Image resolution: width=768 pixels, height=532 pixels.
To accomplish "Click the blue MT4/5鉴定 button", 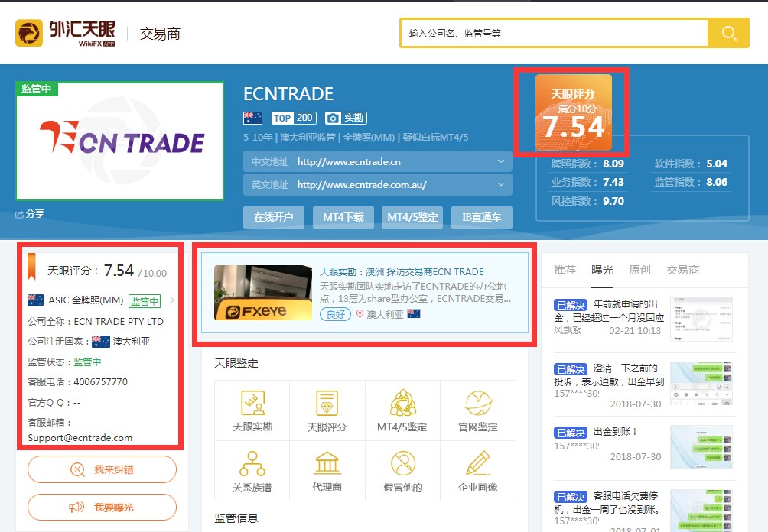I will coord(412,217).
